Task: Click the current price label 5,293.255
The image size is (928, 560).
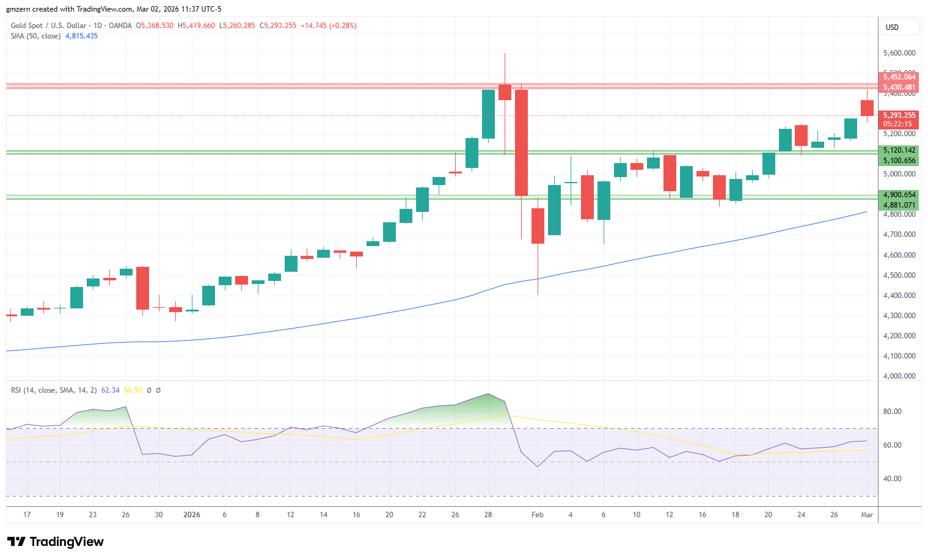Action: 899,115
